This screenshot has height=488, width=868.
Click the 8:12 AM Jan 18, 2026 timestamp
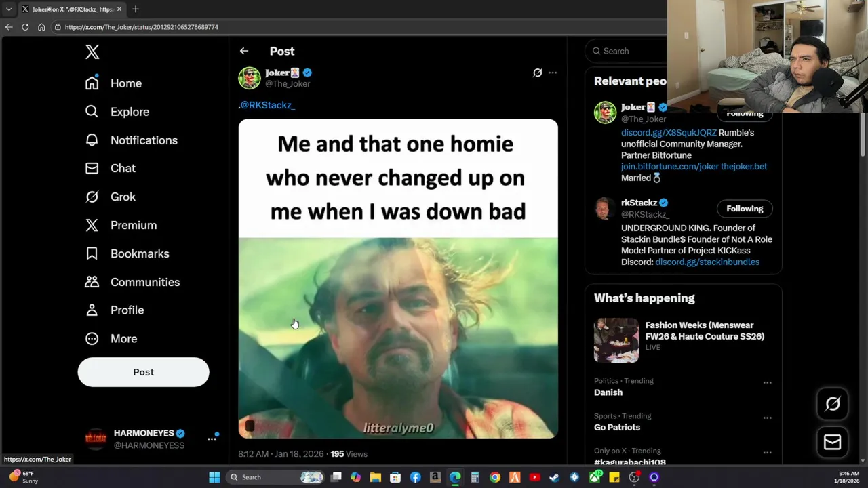pos(280,454)
